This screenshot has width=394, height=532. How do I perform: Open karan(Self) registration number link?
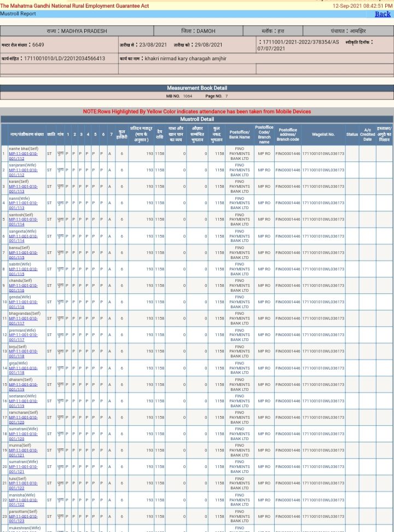click(23, 189)
